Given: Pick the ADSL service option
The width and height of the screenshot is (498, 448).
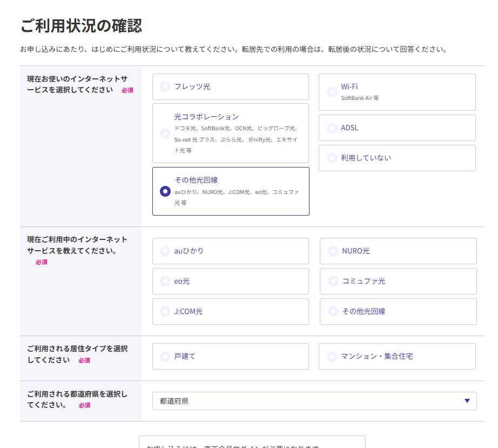Looking at the screenshot, I should (397, 128).
